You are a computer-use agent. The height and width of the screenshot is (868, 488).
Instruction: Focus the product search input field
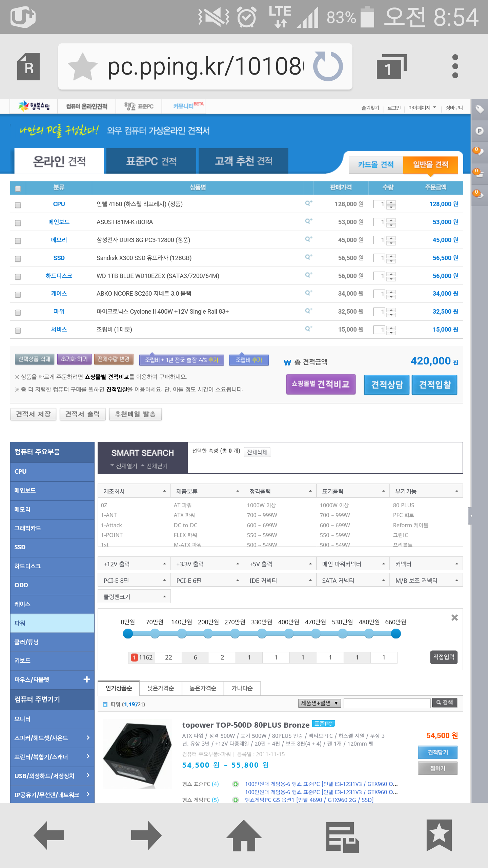point(387,703)
